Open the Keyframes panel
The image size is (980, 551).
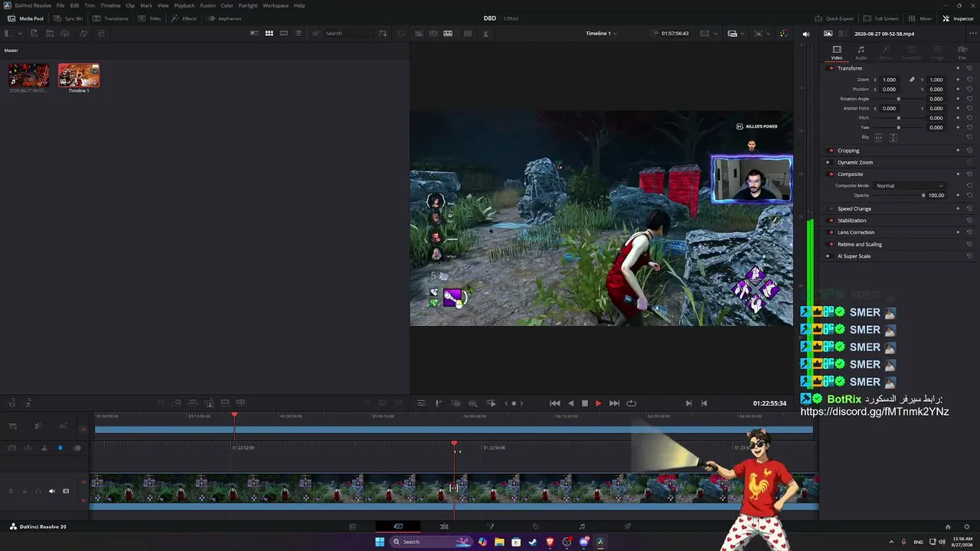pyautogui.click(x=225, y=18)
